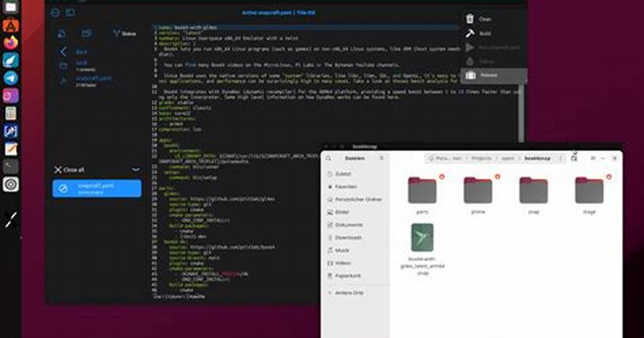Open the round target icon app in dock
This screenshot has width=644, height=338.
tap(11, 185)
